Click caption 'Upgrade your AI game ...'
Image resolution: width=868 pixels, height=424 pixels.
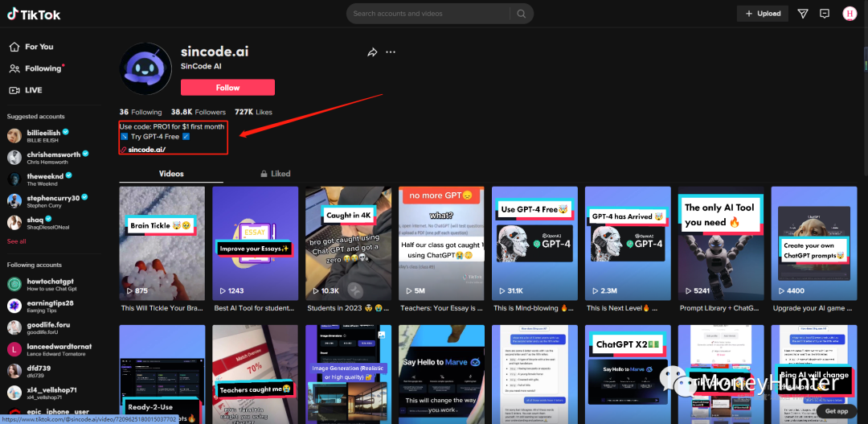[x=813, y=307]
